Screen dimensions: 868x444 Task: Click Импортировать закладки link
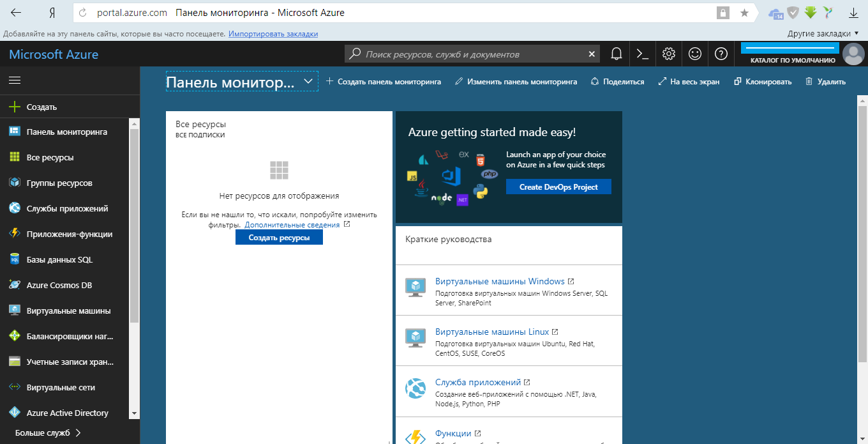(273, 33)
